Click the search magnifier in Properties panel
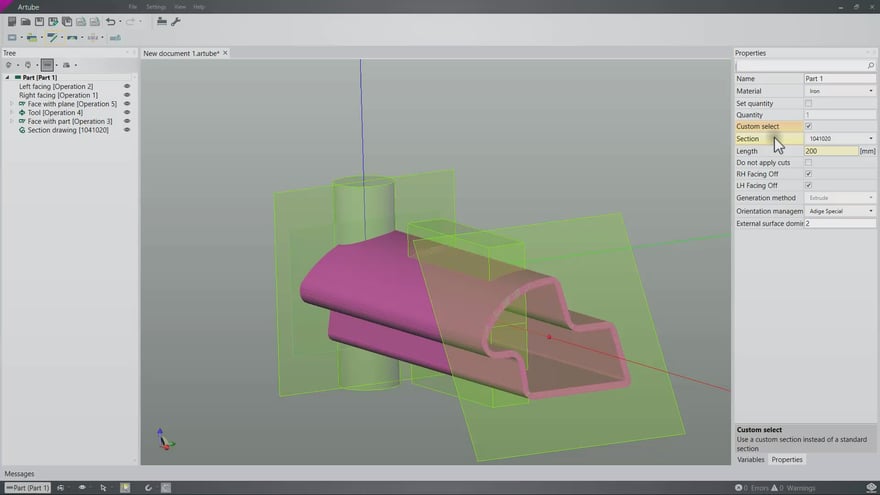 click(871, 66)
